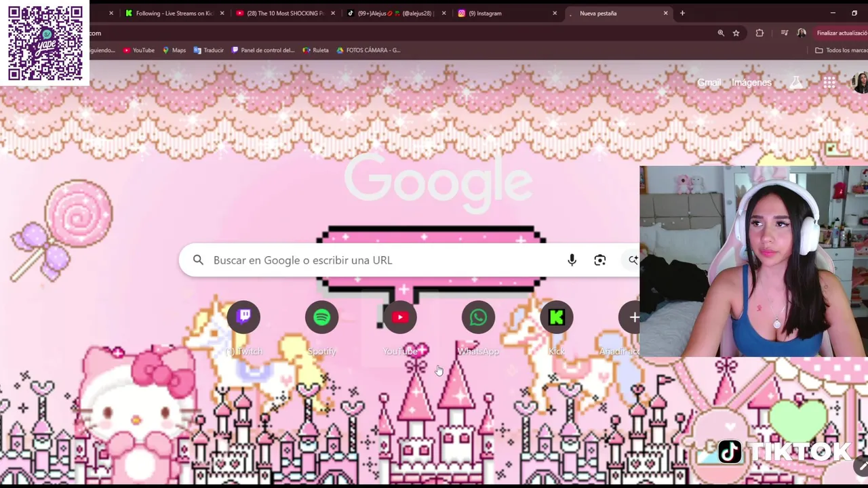Open a new tab with plus button
This screenshot has width=868, height=488.
pyautogui.click(x=682, y=13)
